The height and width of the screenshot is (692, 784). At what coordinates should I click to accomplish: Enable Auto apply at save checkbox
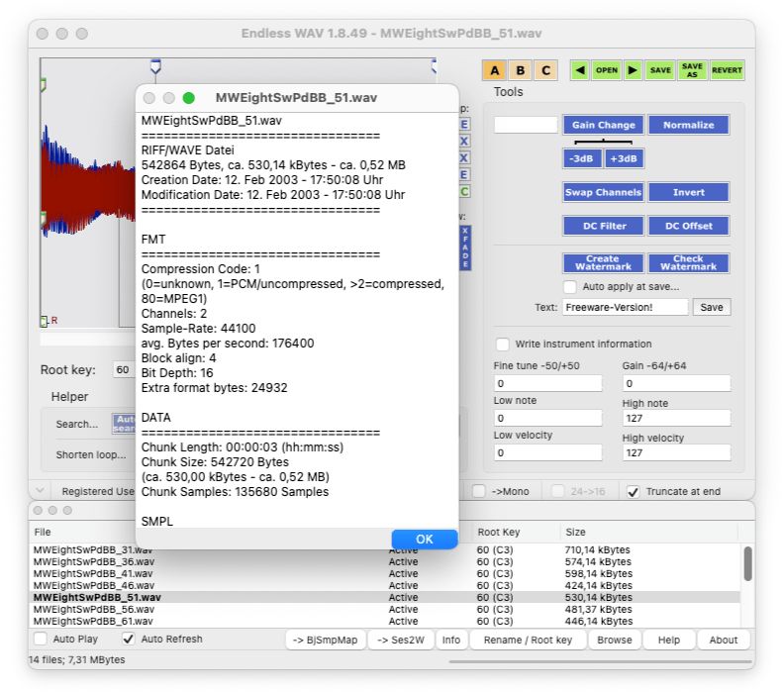570,287
